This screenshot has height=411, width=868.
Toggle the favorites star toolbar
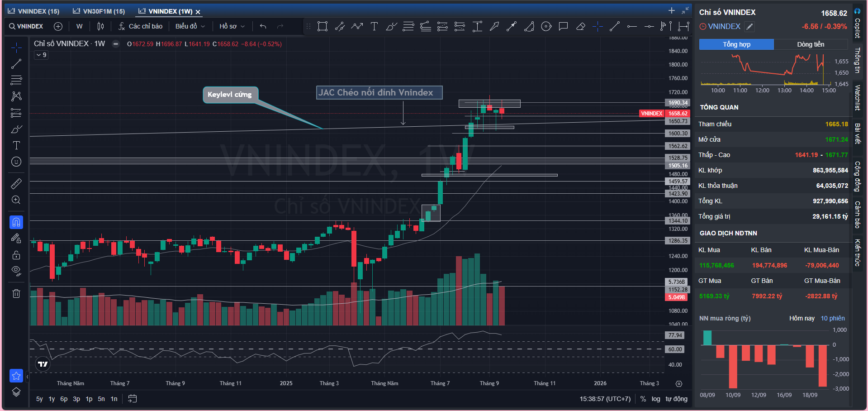[x=16, y=376]
